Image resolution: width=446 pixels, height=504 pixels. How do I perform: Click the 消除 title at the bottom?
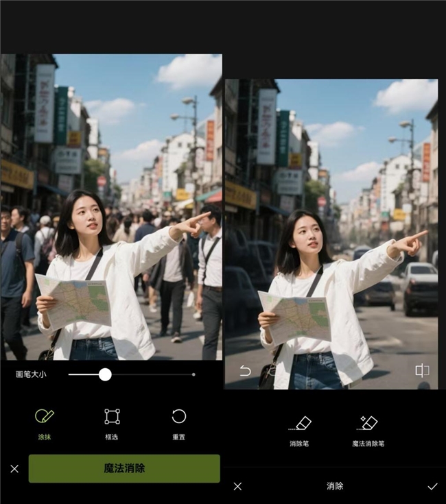coord(335,486)
